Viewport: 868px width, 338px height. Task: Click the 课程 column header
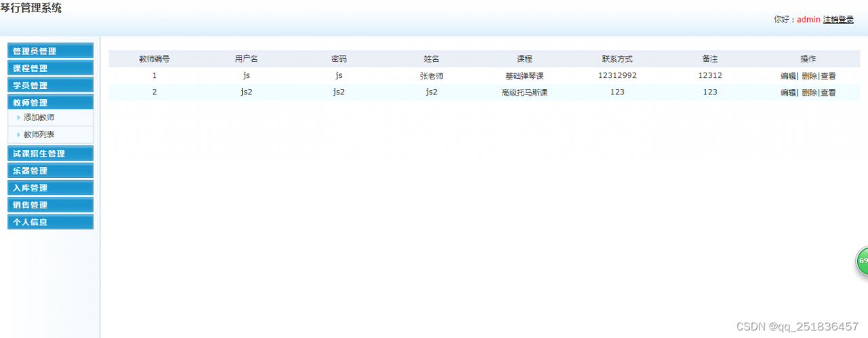click(x=524, y=59)
